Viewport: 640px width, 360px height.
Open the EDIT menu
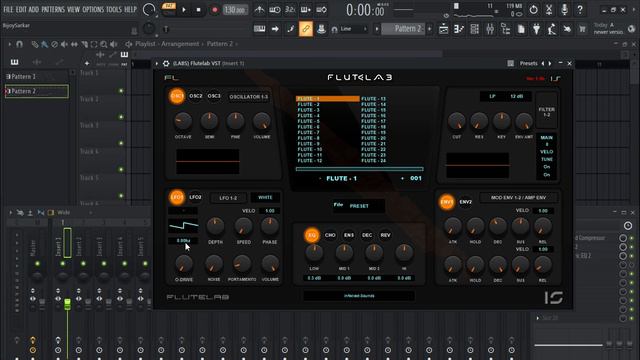pos(21,9)
